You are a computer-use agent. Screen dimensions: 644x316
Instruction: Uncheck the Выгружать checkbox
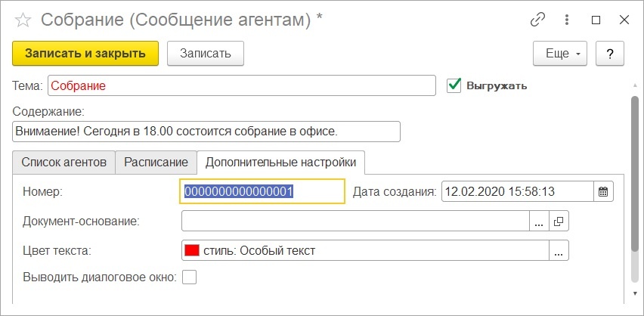pos(454,85)
